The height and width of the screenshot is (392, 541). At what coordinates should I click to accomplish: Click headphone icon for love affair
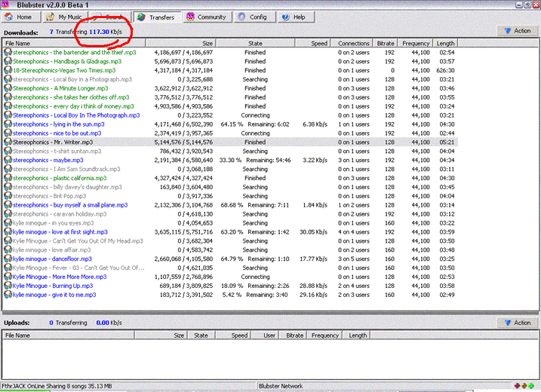tap(8, 250)
